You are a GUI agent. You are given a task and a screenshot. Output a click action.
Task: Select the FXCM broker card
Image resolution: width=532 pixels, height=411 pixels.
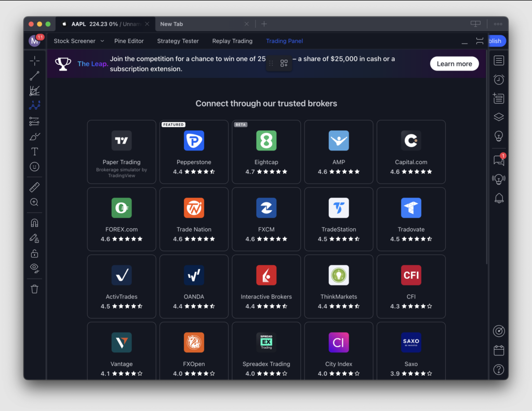(267, 219)
